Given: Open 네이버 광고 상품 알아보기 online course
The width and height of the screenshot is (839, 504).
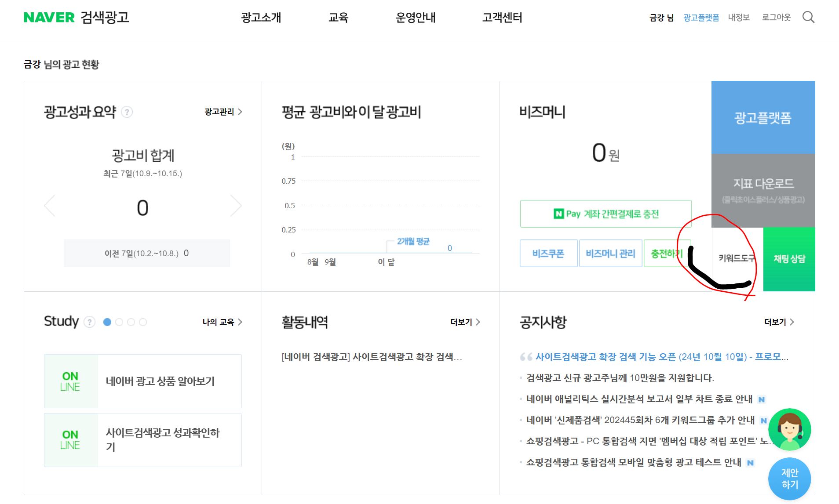Looking at the screenshot, I should click(143, 381).
